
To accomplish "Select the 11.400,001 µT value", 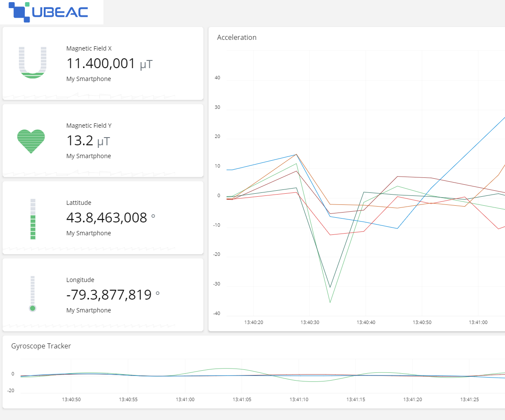I will pos(109,64).
